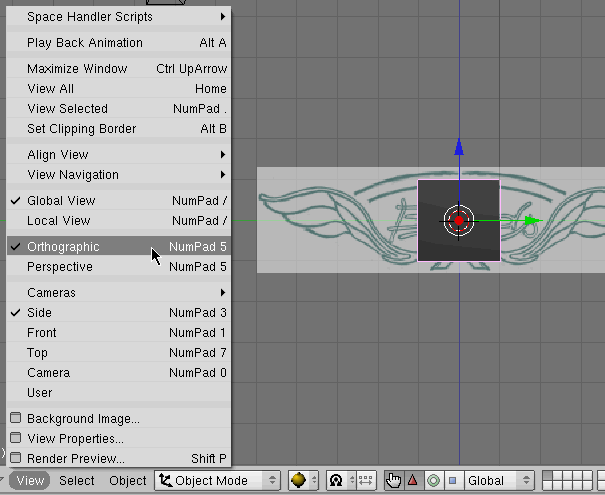Expand the Cameras submenu

click(119, 293)
